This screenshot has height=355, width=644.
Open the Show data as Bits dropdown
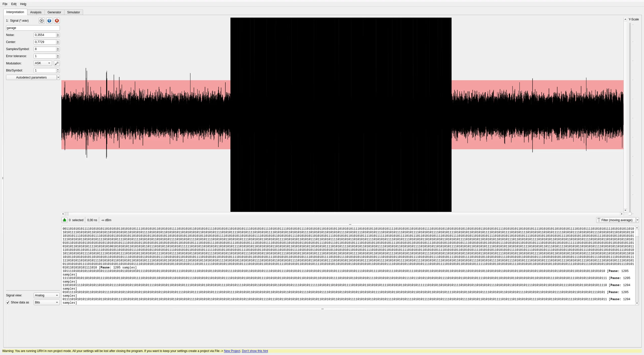click(47, 302)
